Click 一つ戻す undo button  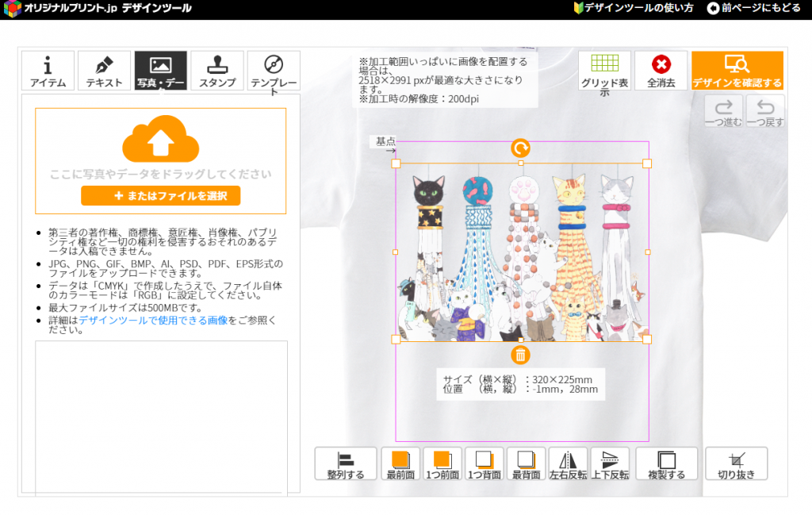(x=765, y=111)
